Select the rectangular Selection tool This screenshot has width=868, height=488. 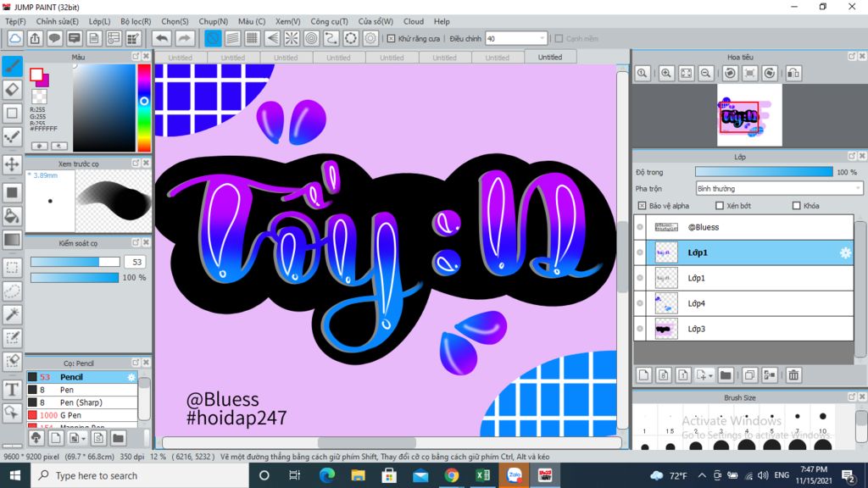coord(12,268)
